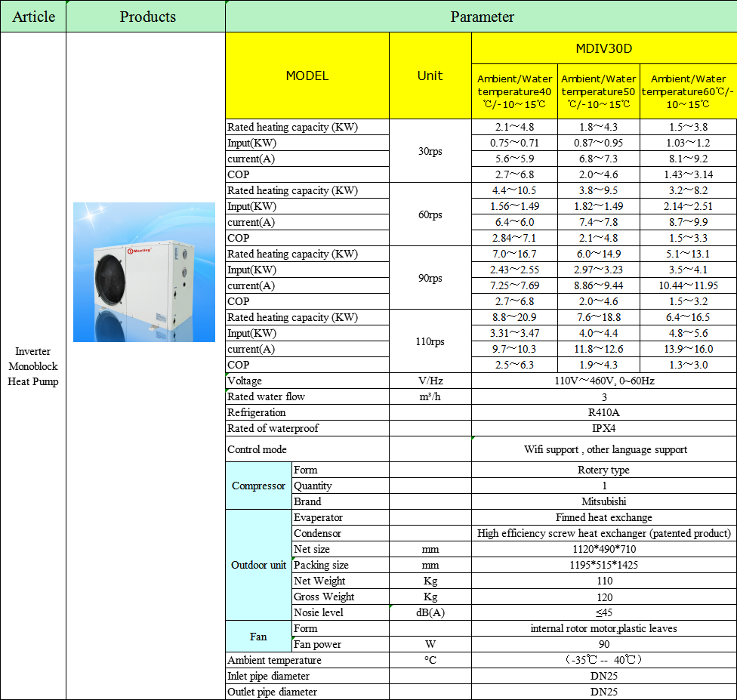Click the Ambient/Water temperature60 column header
The width and height of the screenshot is (737, 700).
coord(688,91)
